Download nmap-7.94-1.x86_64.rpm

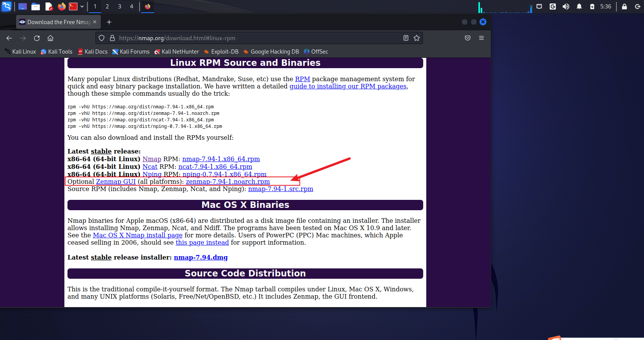pyautogui.click(x=221, y=159)
